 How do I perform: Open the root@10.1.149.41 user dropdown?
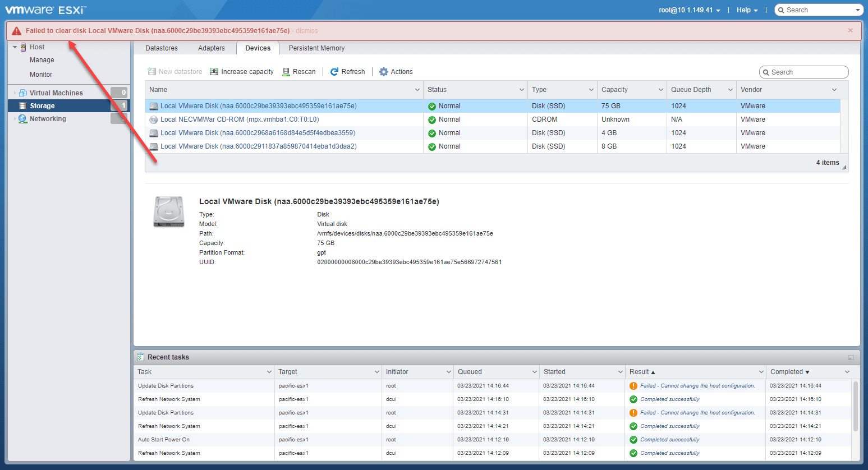689,10
